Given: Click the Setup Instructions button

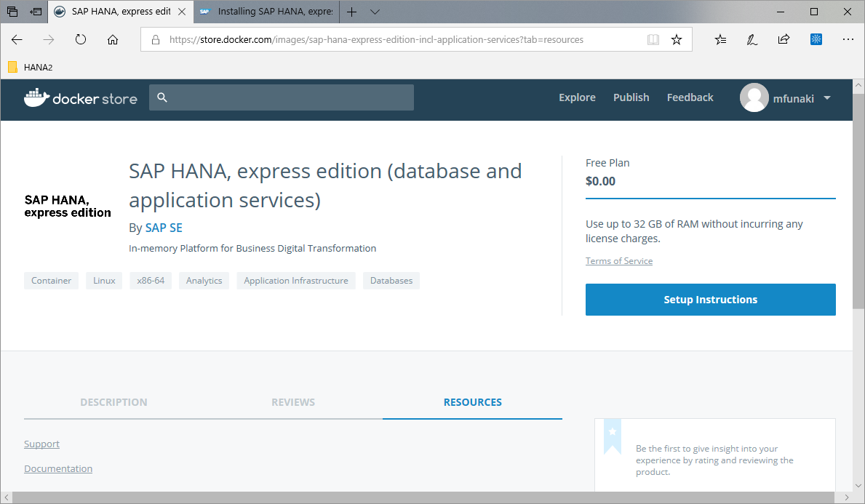Looking at the screenshot, I should pos(711,300).
